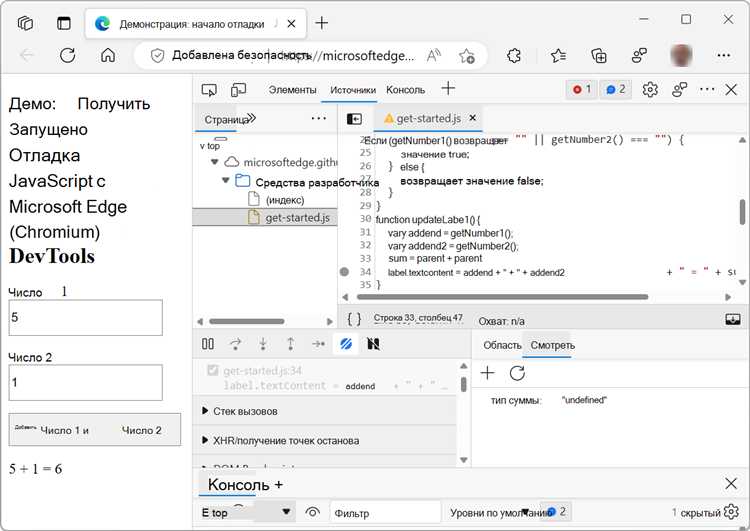Add a watch expression
Viewport: 750px width, 531px height.
pyautogui.click(x=487, y=373)
